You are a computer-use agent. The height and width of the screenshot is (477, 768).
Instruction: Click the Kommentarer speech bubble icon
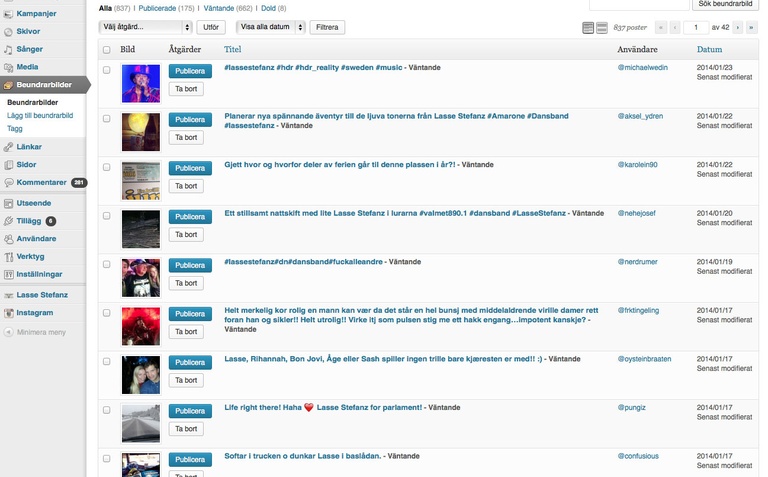8,183
